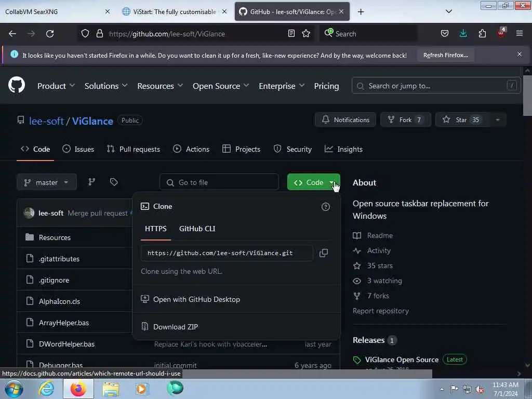Open star lists dropdown arrow

coord(497,120)
